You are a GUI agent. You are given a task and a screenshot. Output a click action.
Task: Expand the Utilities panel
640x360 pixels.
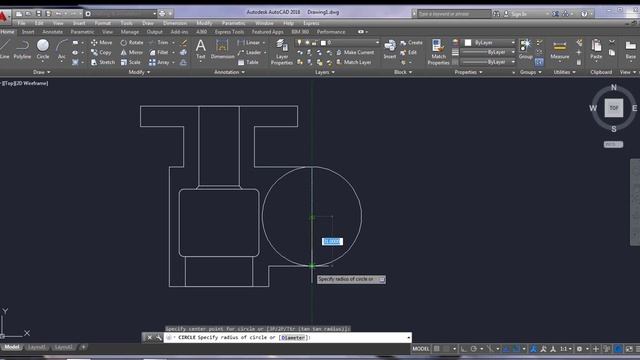[x=564, y=72]
